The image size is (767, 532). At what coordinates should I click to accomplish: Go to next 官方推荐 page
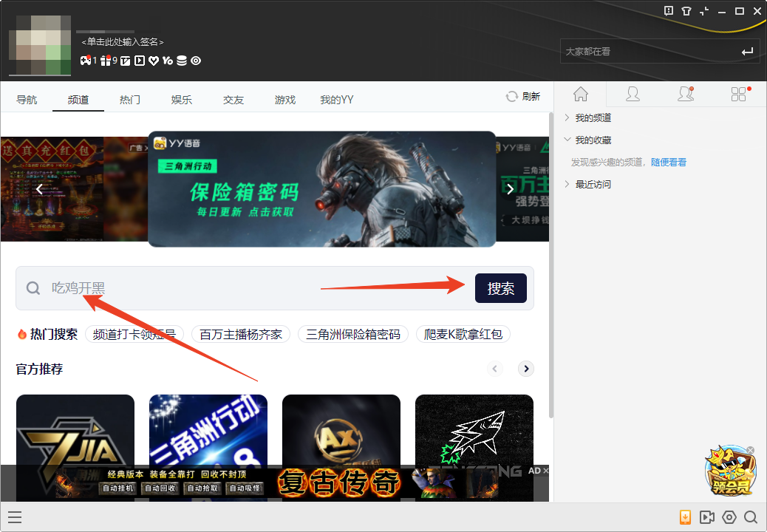(526, 369)
